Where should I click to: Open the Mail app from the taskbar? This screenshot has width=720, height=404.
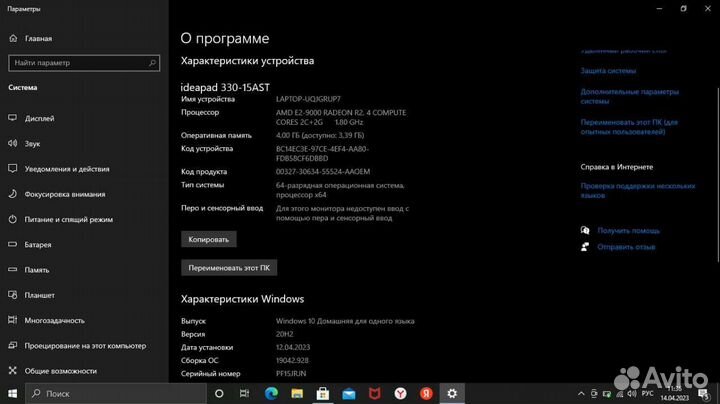349,393
